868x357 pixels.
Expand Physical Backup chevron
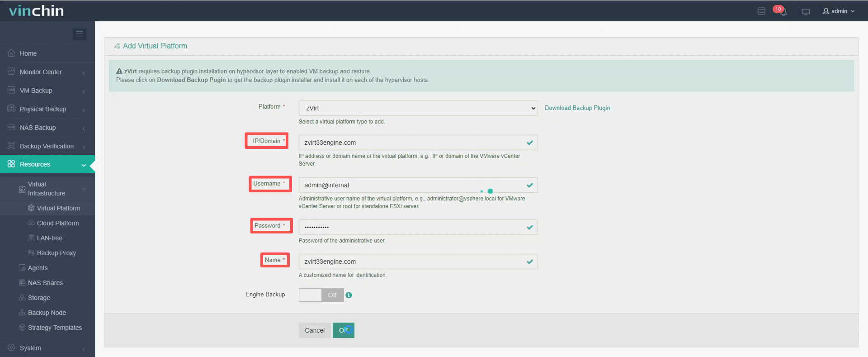click(84, 110)
